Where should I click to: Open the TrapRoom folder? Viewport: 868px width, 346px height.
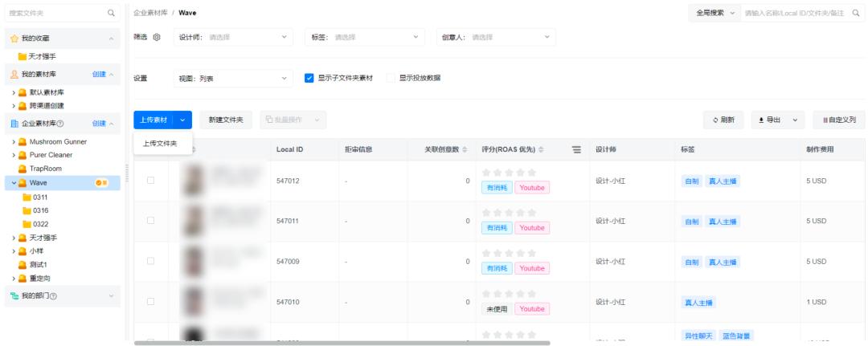45,169
